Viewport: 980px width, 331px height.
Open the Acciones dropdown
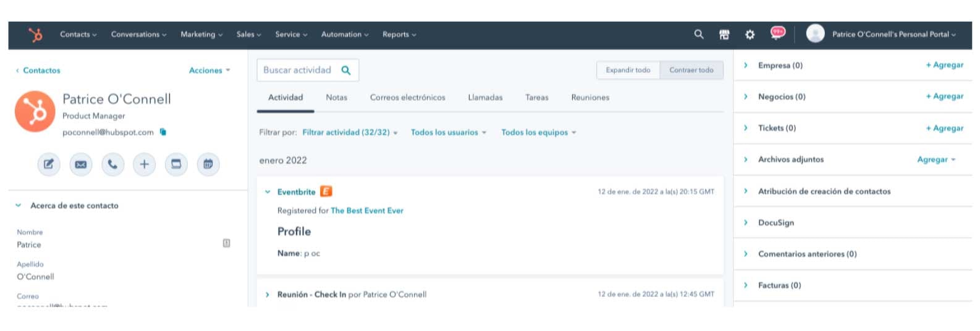pos(209,70)
